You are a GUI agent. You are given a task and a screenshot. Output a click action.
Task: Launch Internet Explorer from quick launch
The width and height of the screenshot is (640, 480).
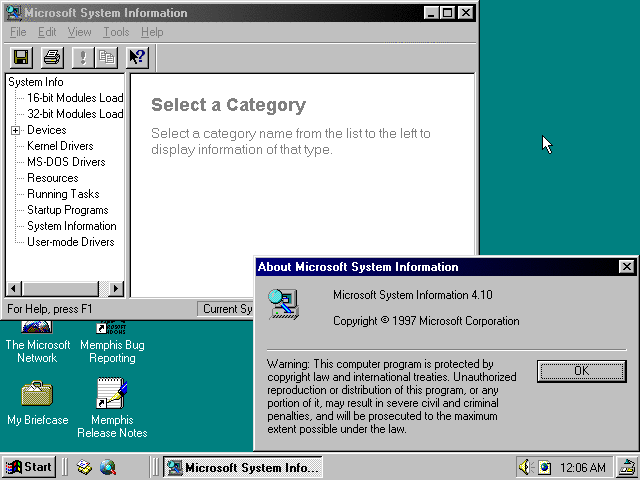[108, 467]
